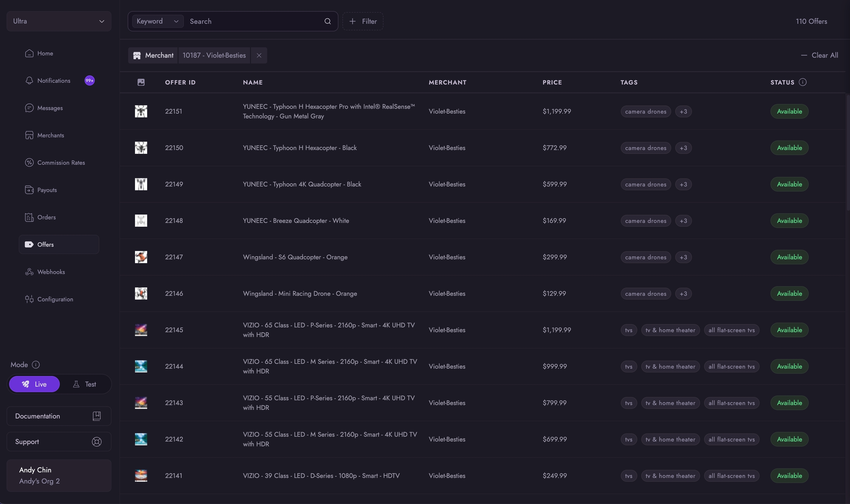Click the Mode info icon

coord(36,365)
